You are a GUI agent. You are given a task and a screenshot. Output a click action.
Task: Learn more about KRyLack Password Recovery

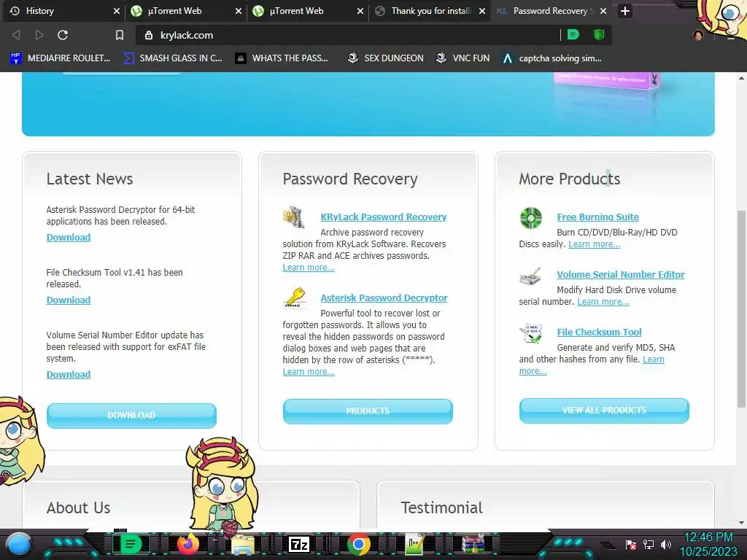click(309, 268)
